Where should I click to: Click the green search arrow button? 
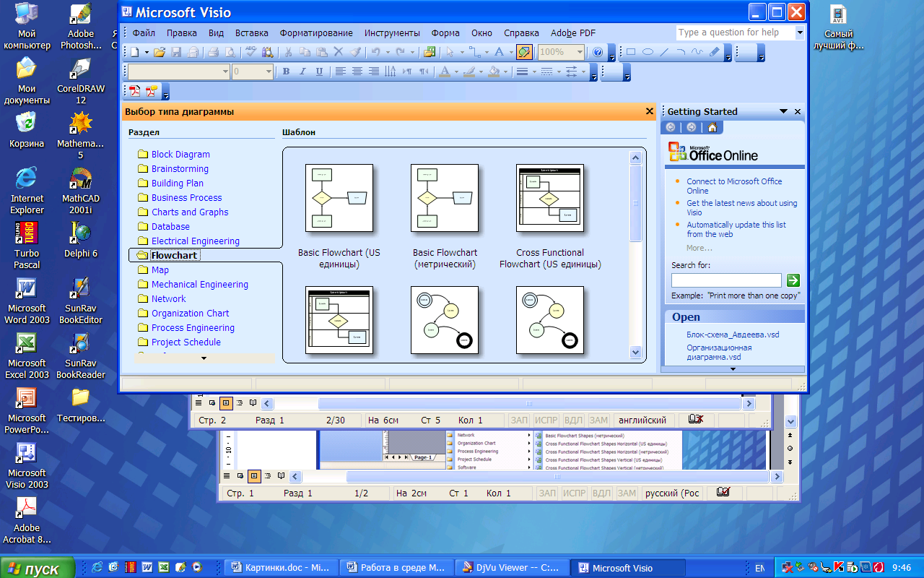click(793, 280)
